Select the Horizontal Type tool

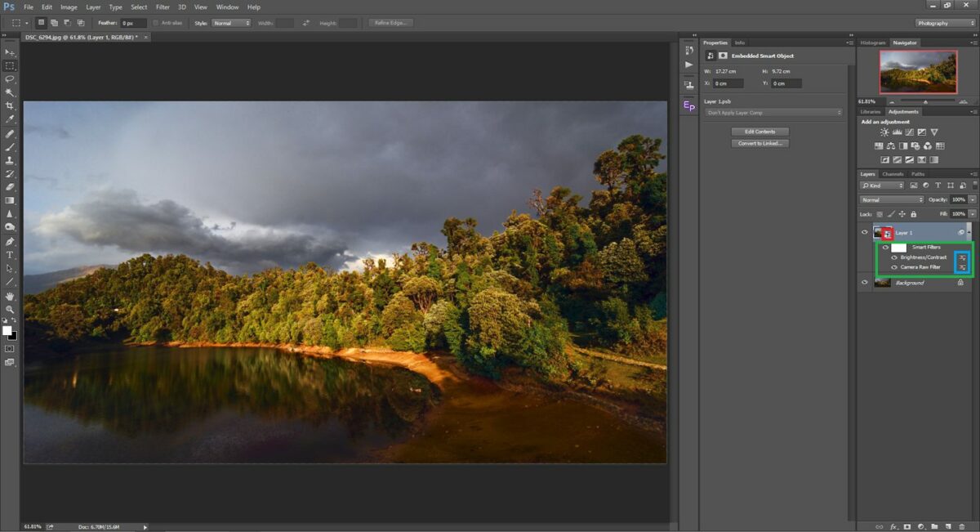click(x=11, y=255)
